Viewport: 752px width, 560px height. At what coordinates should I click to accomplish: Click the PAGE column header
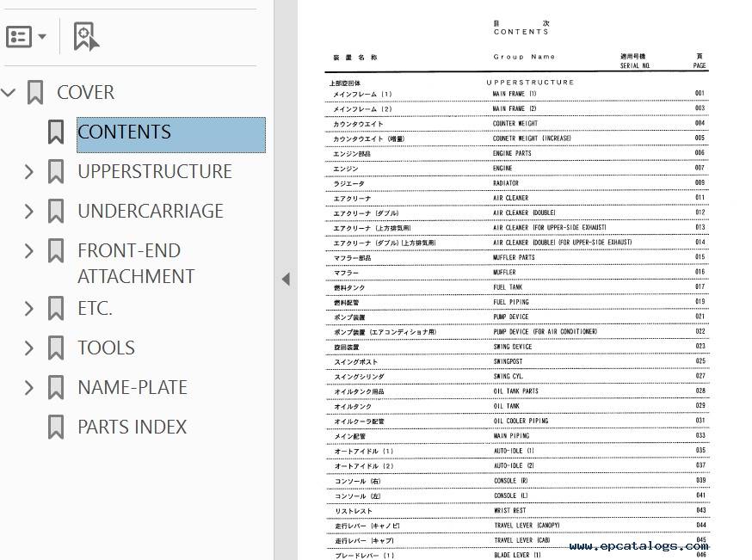click(x=700, y=65)
